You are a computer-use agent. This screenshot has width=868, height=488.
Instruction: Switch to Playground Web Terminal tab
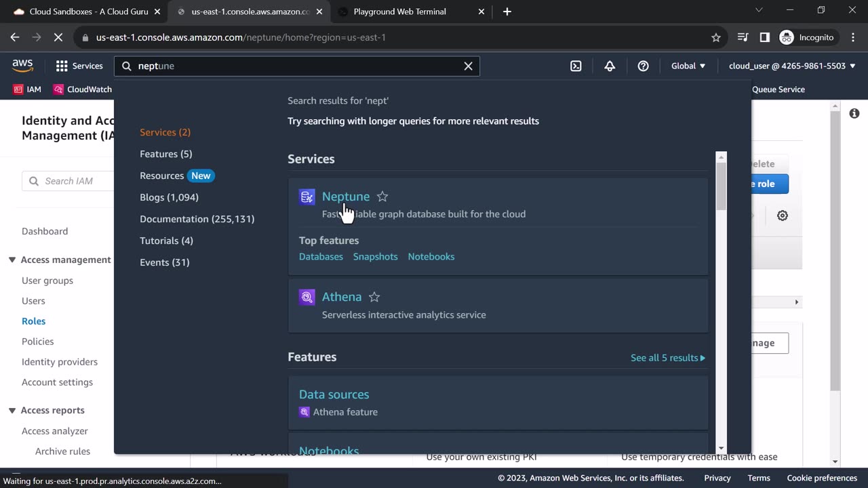pos(401,12)
